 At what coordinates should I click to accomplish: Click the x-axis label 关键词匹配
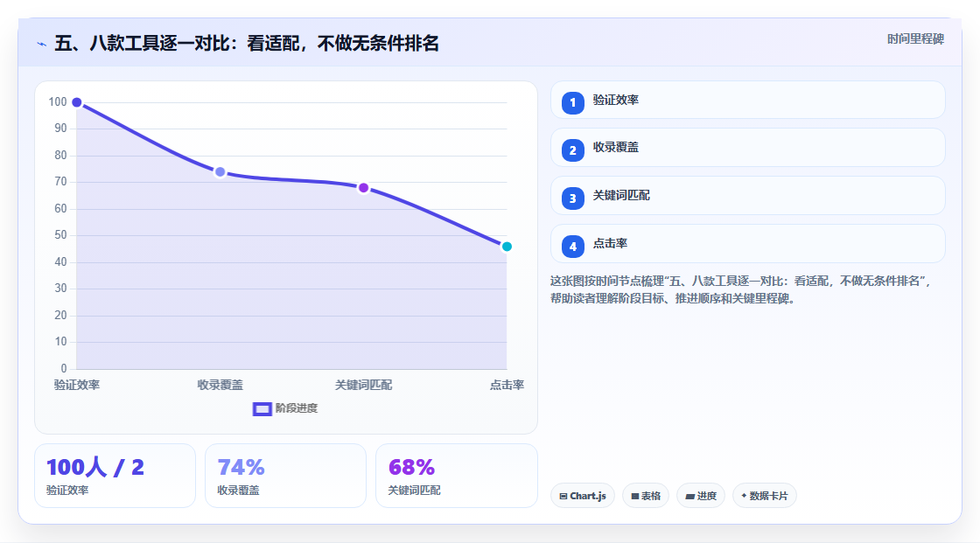click(364, 385)
